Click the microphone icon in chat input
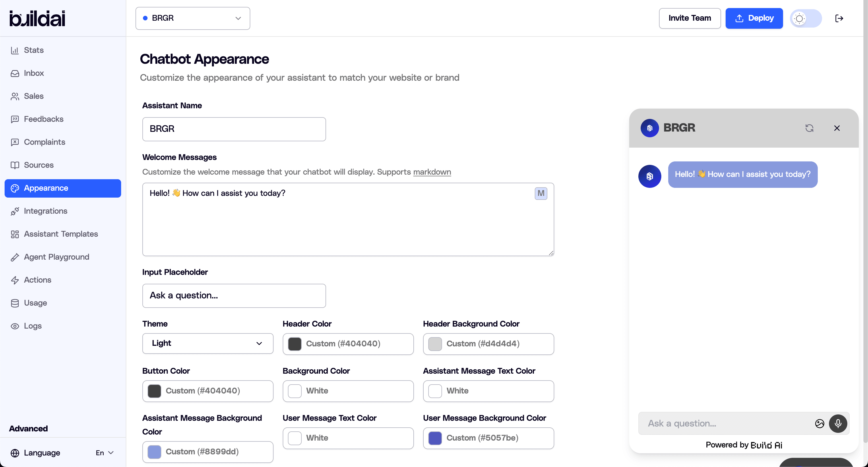The image size is (868, 467). point(838,424)
